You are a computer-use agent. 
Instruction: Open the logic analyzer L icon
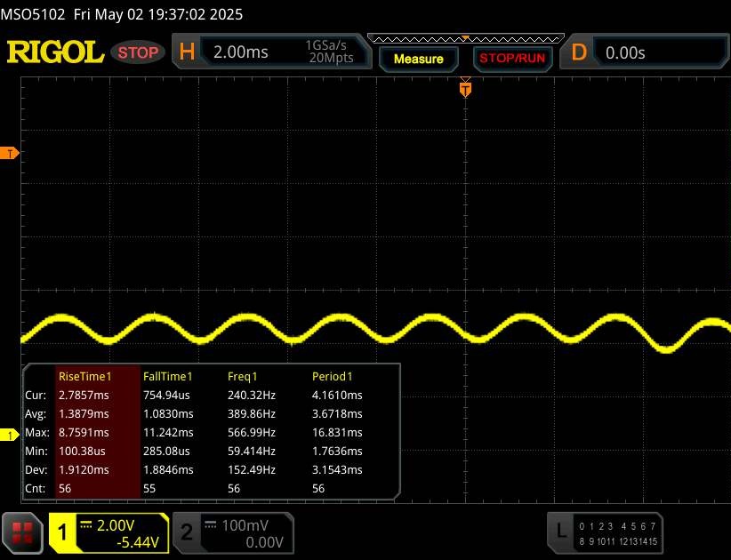click(x=561, y=531)
